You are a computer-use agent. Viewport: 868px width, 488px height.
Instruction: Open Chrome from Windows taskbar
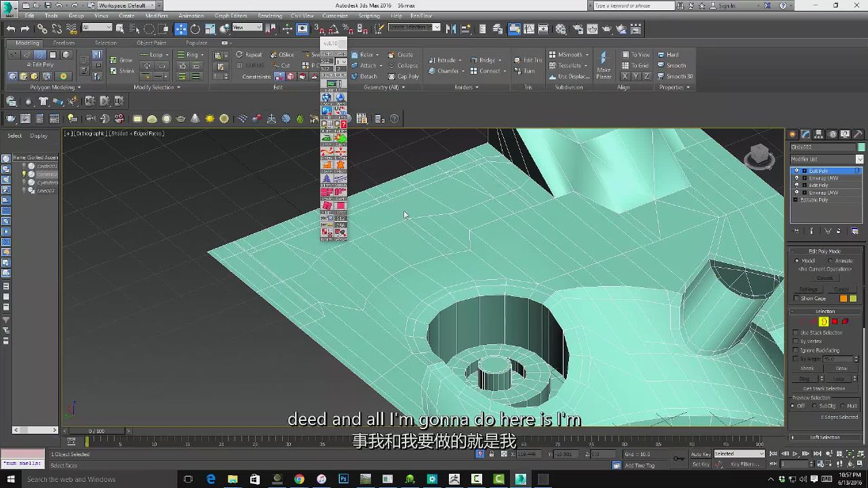tap(299, 479)
